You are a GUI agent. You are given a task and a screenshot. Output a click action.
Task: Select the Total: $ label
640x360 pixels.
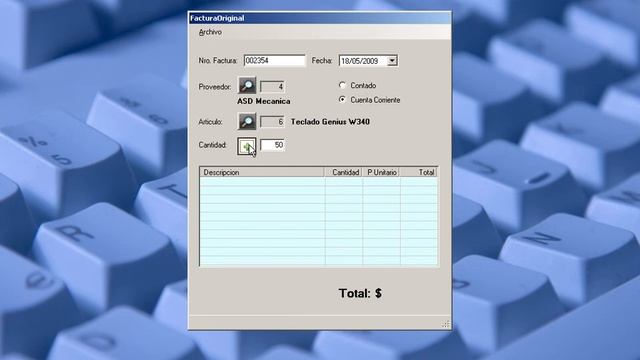[x=360, y=293]
